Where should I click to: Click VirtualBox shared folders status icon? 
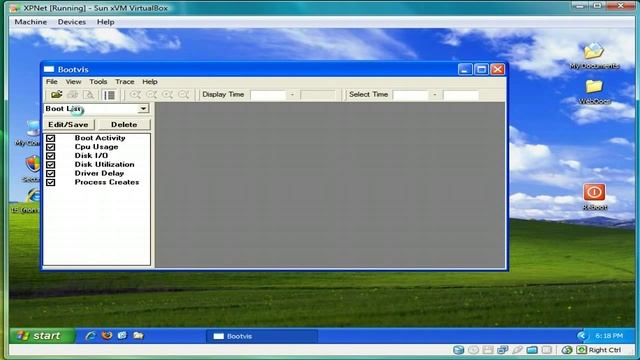coord(532,350)
